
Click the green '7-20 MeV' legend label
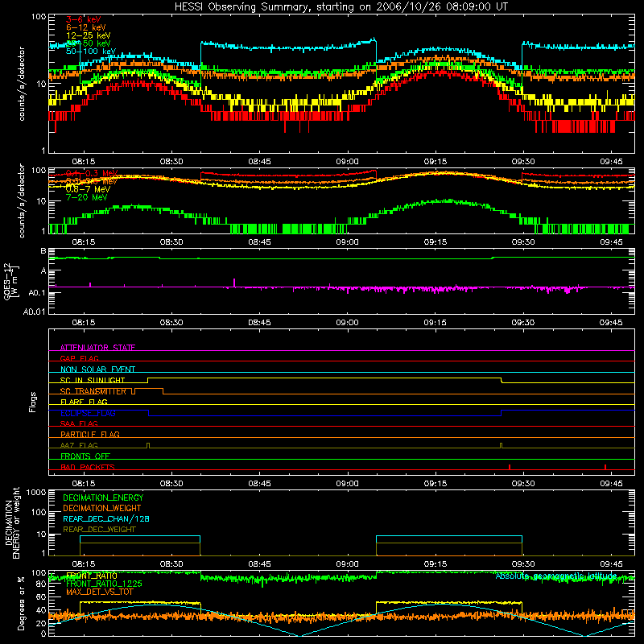pos(86,197)
